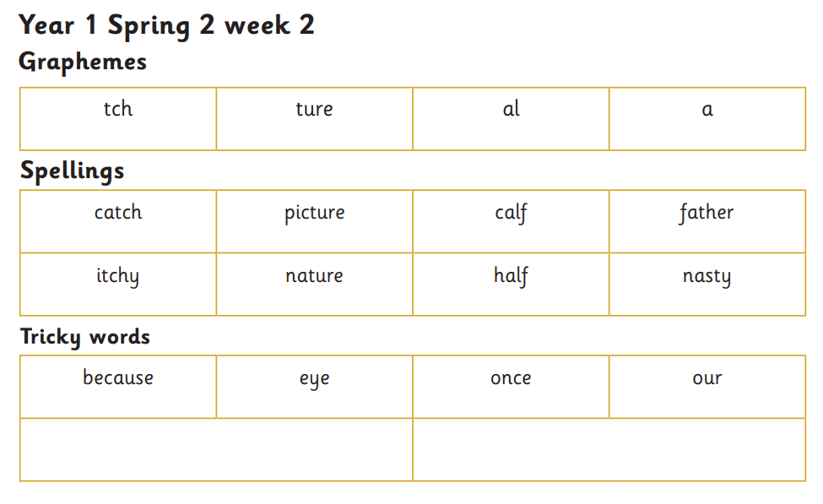This screenshot has width=823, height=504.
Task: Click the spelling word 'half'
Action: [511, 276]
